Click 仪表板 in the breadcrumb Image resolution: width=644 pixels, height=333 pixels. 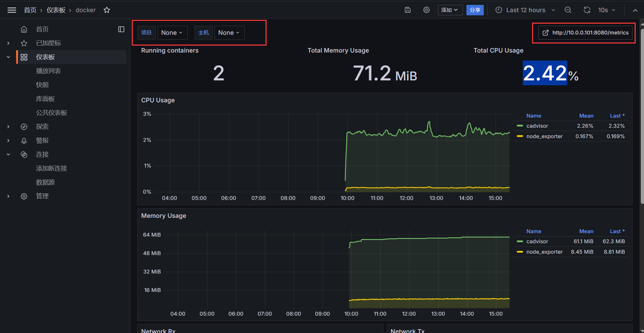point(56,10)
